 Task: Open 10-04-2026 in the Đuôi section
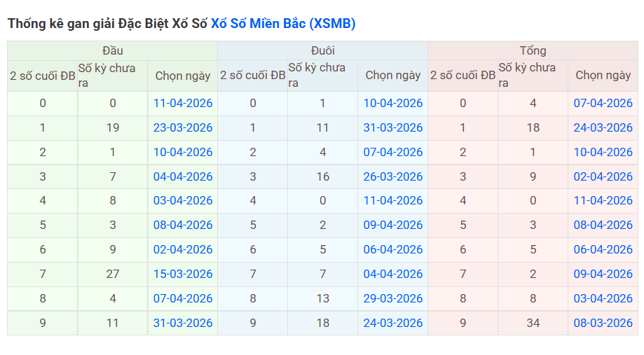pyautogui.click(x=392, y=103)
